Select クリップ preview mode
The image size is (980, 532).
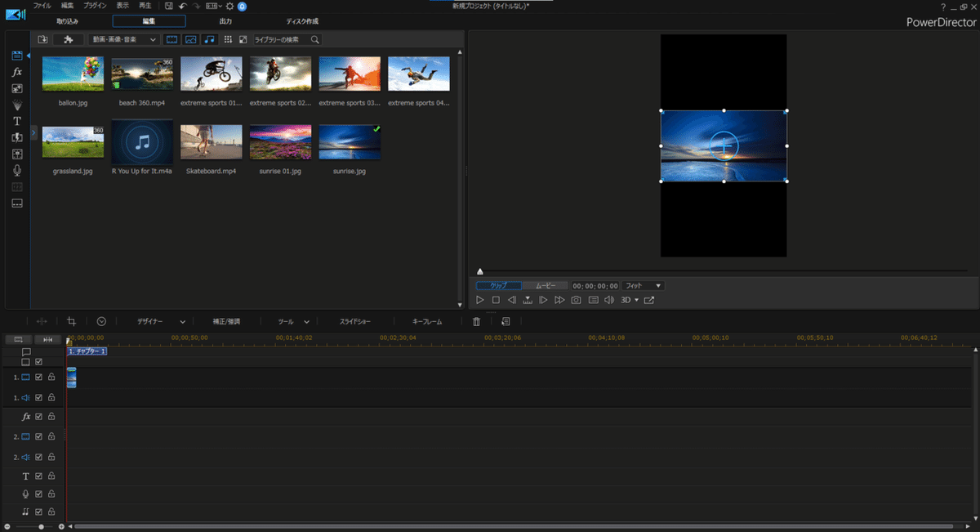pyautogui.click(x=498, y=286)
